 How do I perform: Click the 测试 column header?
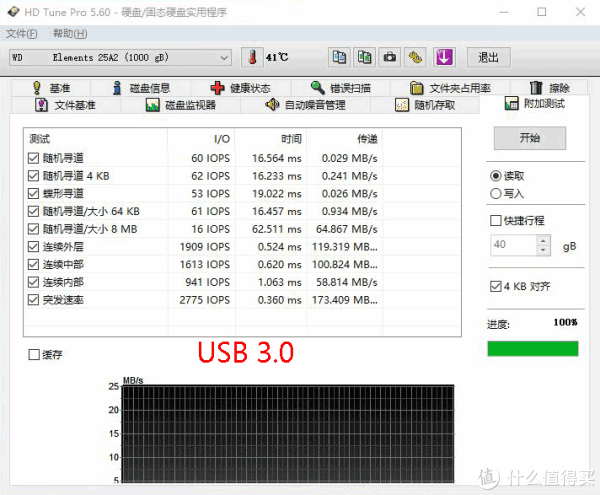pos(96,139)
